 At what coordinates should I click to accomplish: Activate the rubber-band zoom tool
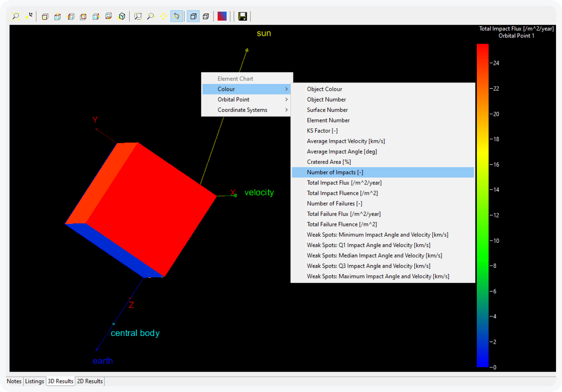click(x=138, y=16)
